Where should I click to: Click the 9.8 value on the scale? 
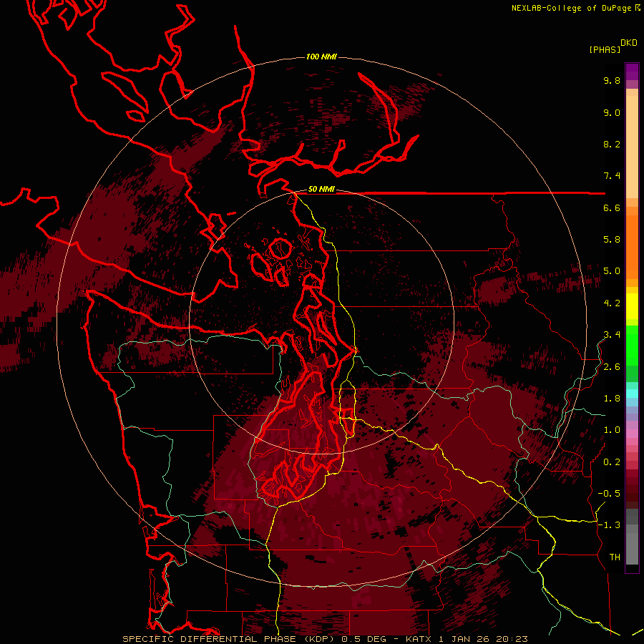pyautogui.click(x=612, y=80)
